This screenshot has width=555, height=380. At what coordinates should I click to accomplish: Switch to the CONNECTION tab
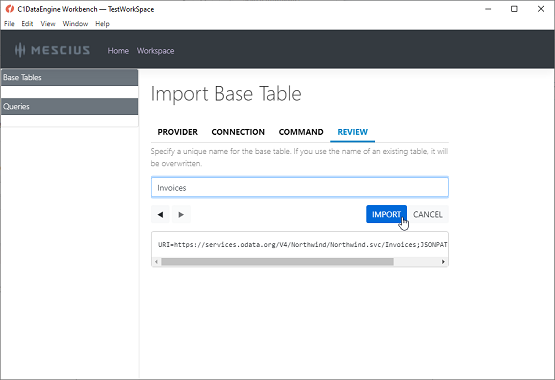tap(238, 132)
